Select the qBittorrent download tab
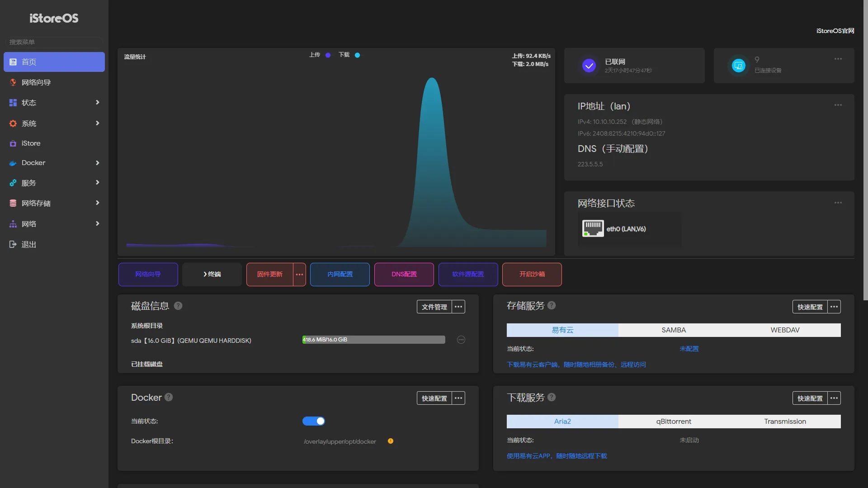 point(674,422)
